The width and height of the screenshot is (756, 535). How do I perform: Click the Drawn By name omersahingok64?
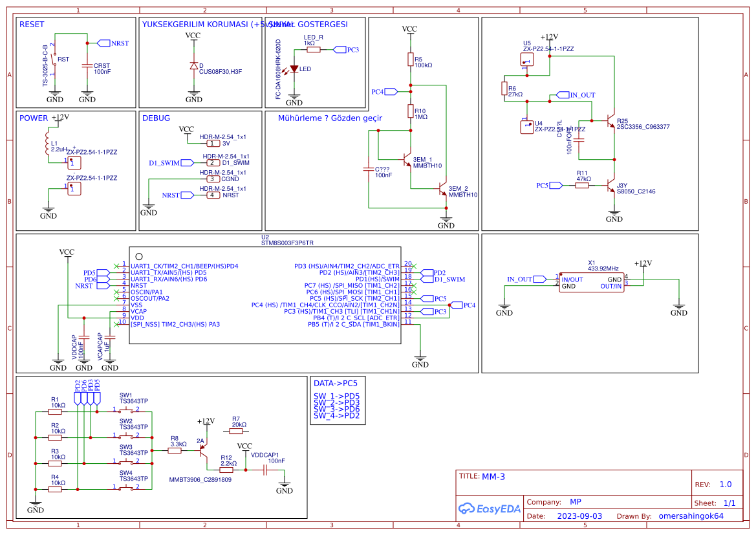coord(691,515)
